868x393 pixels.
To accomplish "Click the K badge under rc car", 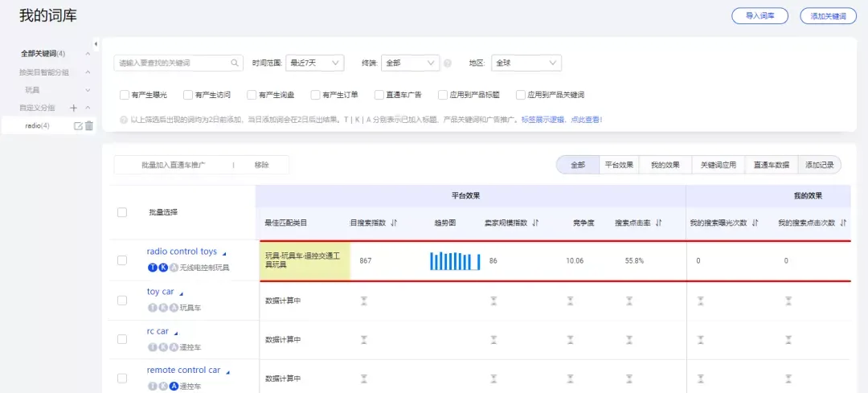I will click(x=163, y=347).
